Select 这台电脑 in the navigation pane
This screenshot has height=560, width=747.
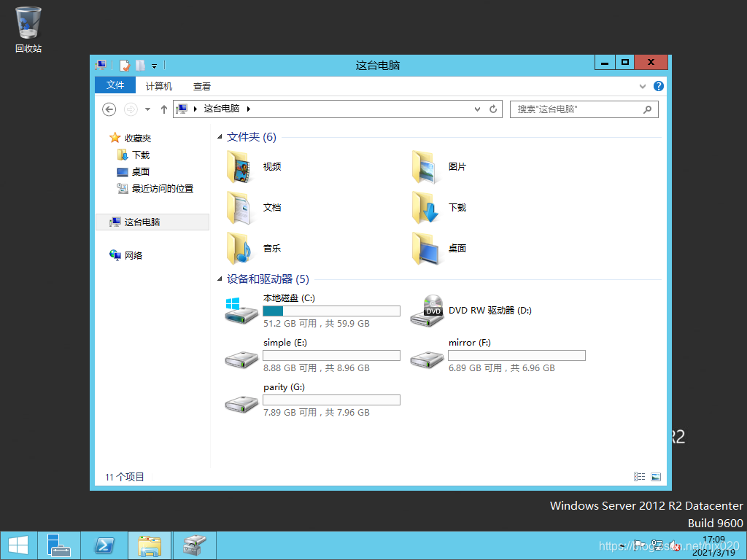152,222
